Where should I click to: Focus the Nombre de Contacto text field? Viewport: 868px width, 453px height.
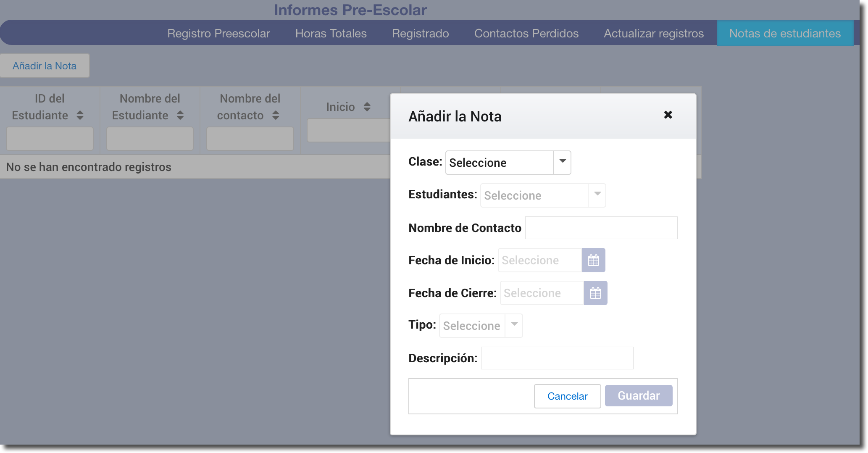coord(601,228)
